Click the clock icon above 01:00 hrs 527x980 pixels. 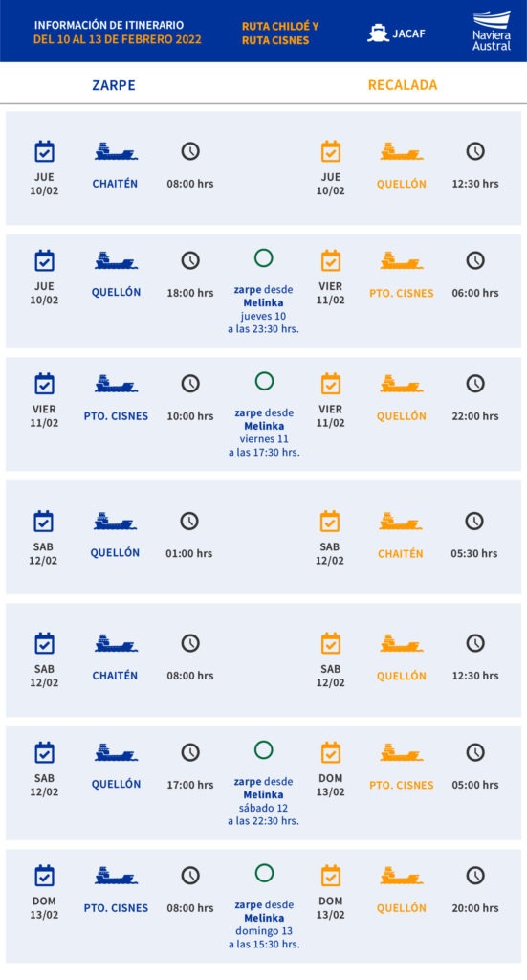[189, 522]
